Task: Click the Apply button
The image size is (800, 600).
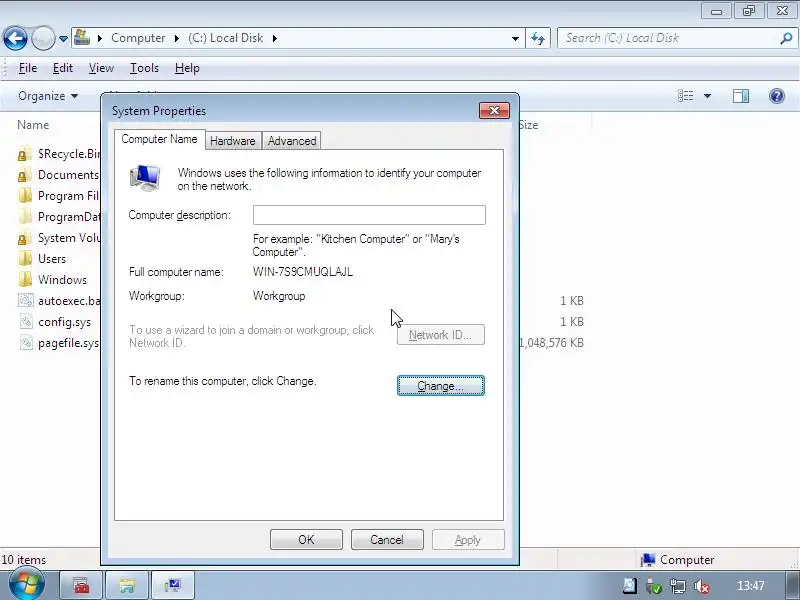Action: (x=468, y=540)
